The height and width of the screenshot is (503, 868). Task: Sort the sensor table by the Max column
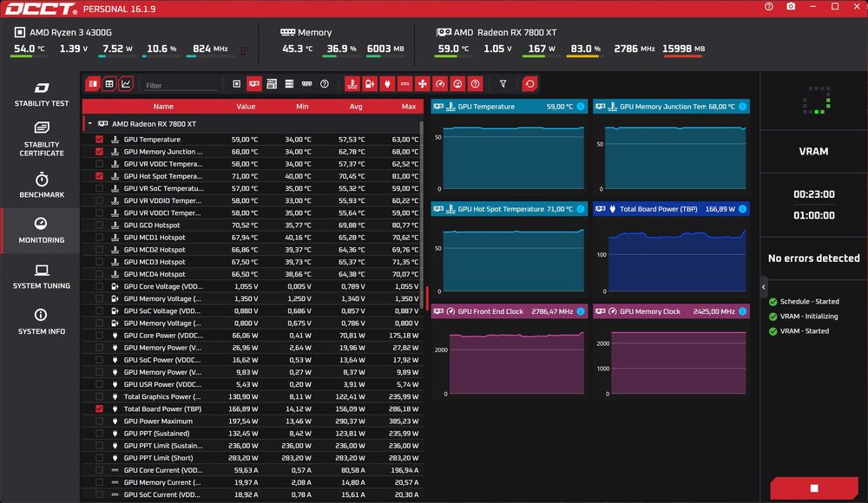pyautogui.click(x=409, y=107)
